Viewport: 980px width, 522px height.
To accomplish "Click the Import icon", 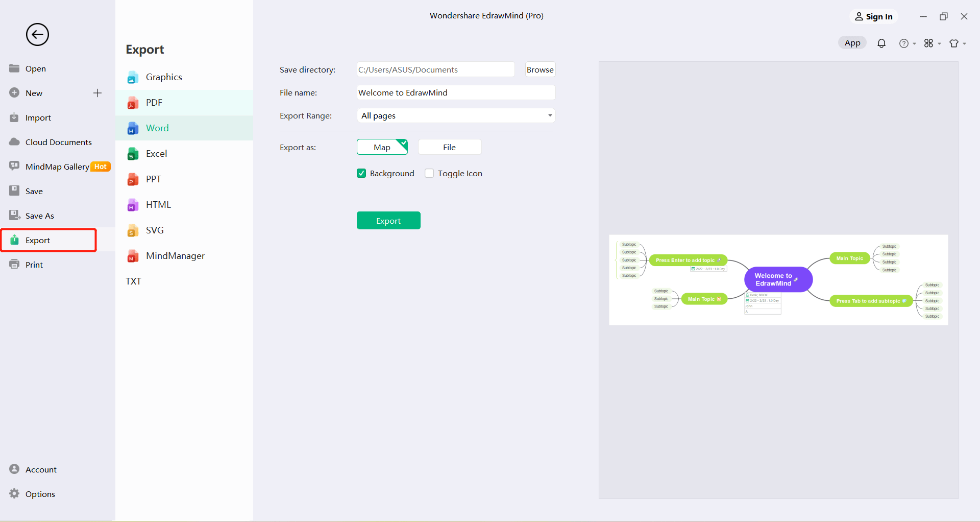I will point(14,117).
